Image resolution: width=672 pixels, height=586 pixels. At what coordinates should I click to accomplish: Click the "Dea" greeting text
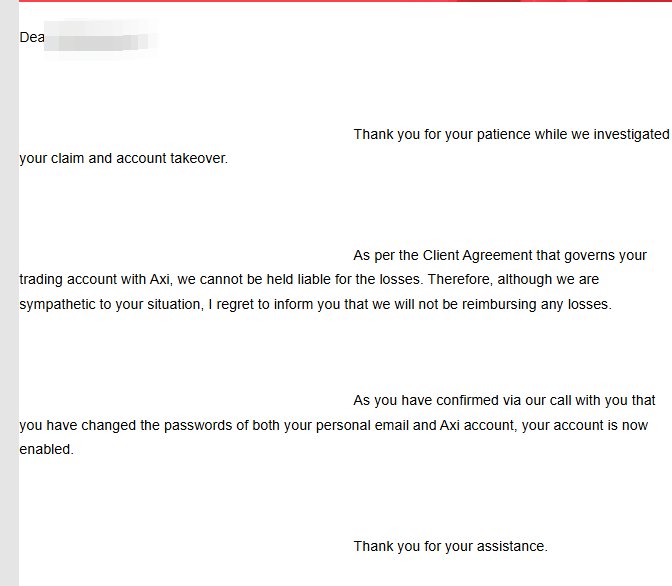tap(32, 38)
